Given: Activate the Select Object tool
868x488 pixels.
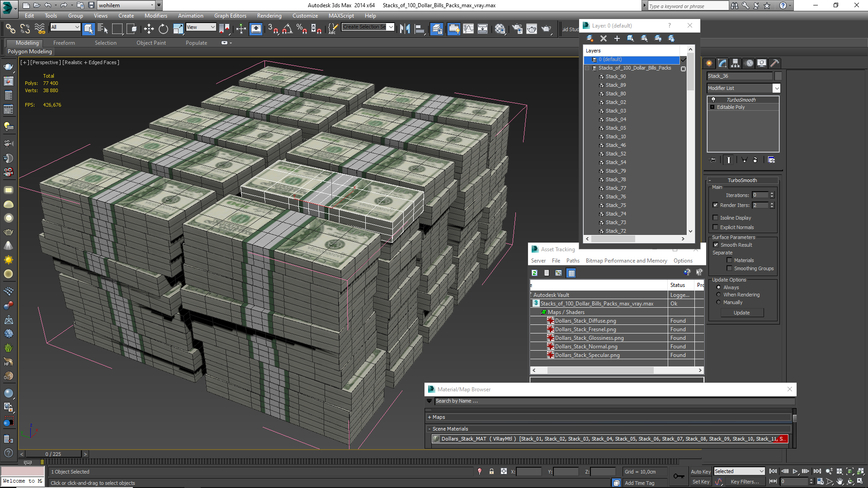Looking at the screenshot, I should tap(88, 29).
